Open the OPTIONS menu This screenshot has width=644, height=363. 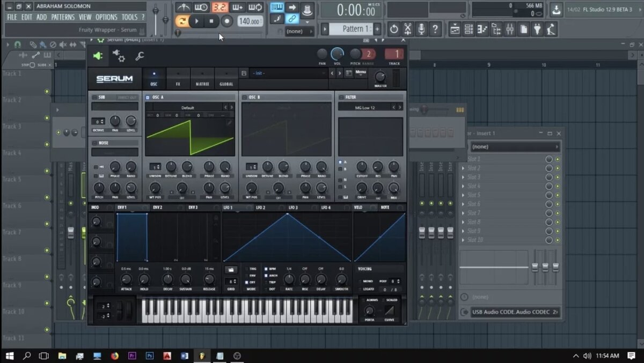106,17
